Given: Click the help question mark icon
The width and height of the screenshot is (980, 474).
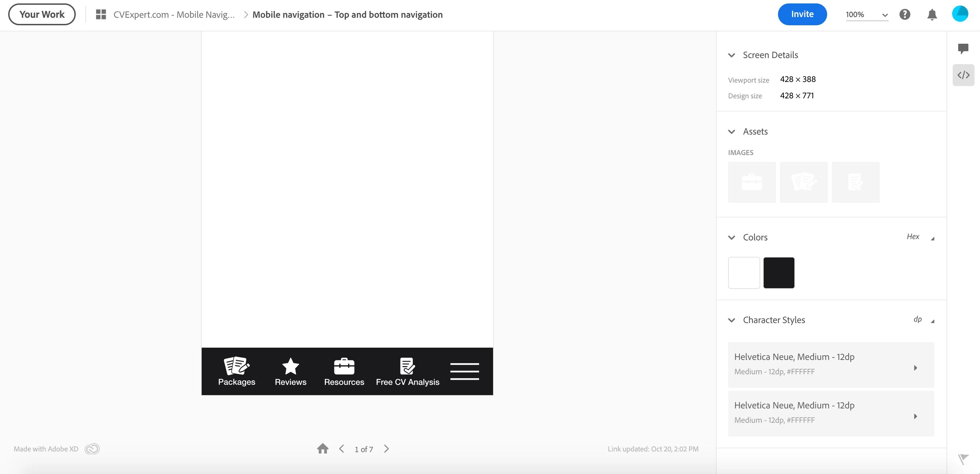Looking at the screenshot, I should [x=905, y=14].
